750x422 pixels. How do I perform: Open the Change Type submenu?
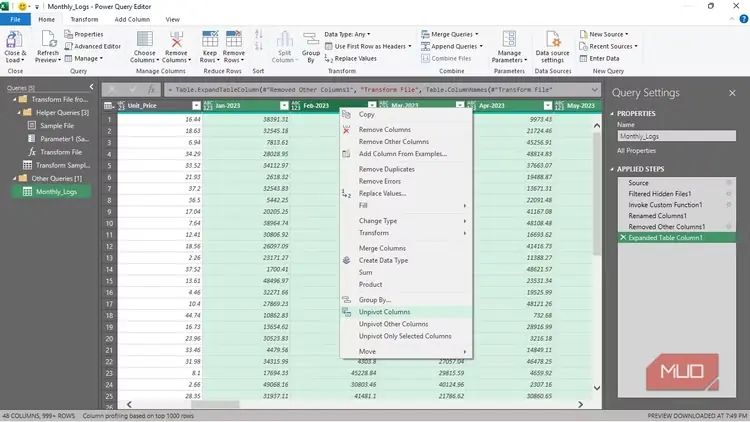pos(406,221)
